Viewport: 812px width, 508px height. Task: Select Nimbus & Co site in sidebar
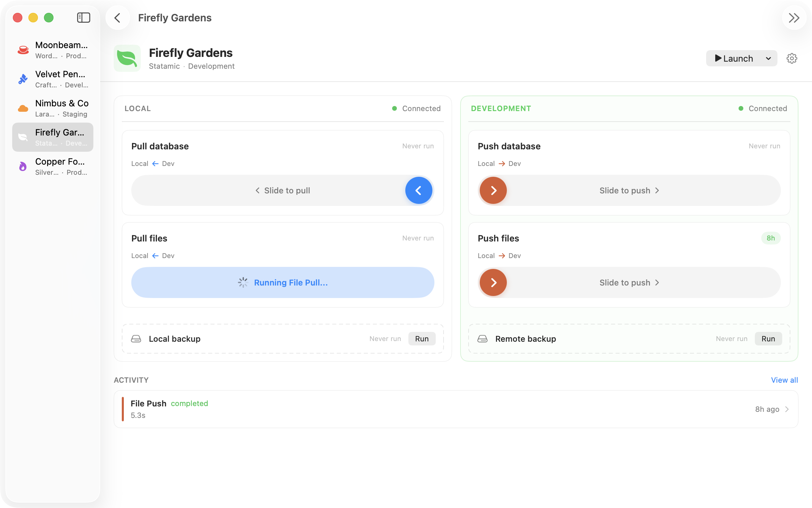53,108
